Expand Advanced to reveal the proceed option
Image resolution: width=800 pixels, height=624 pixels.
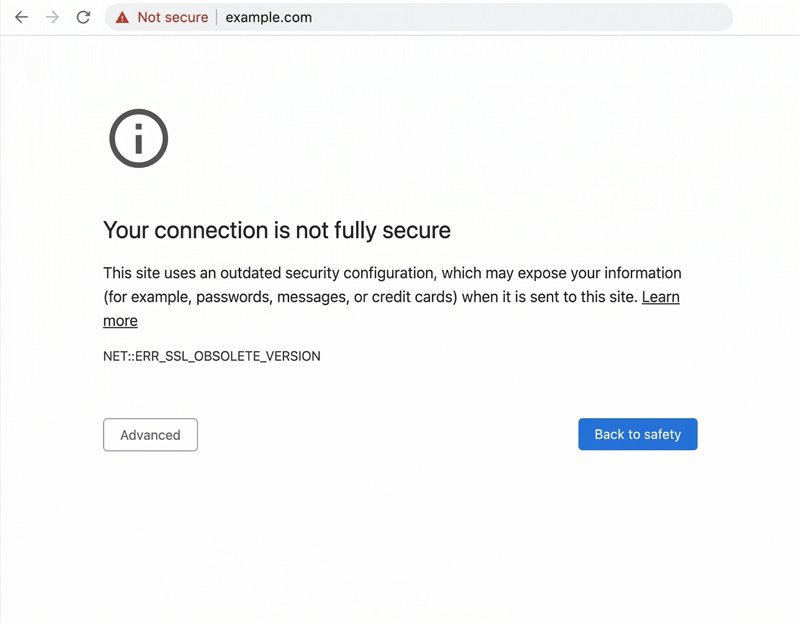[x=150, y=434]
